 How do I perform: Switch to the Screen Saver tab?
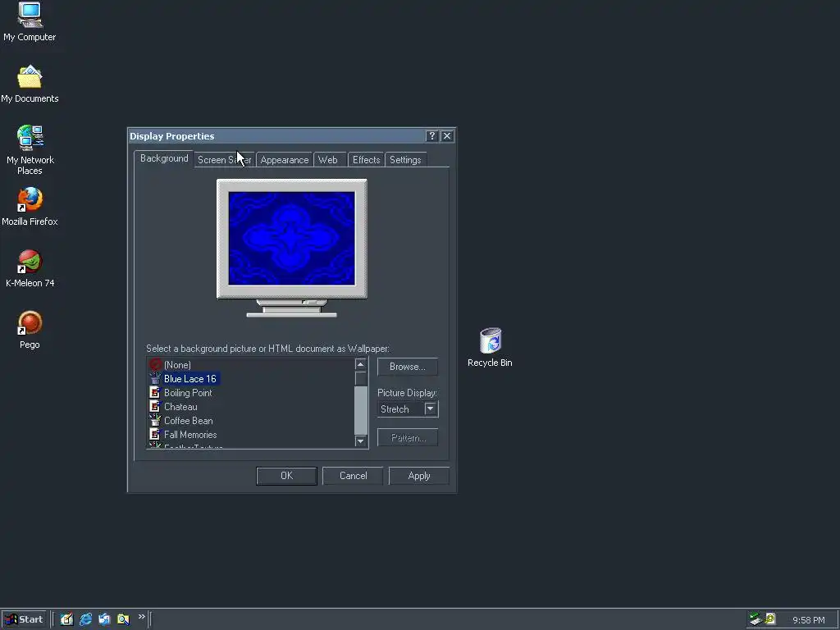(225, 160)
